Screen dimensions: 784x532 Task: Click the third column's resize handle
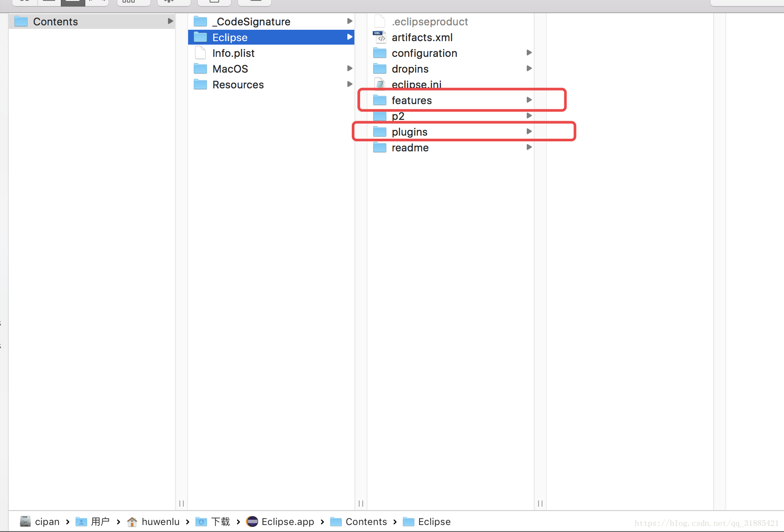540,504
